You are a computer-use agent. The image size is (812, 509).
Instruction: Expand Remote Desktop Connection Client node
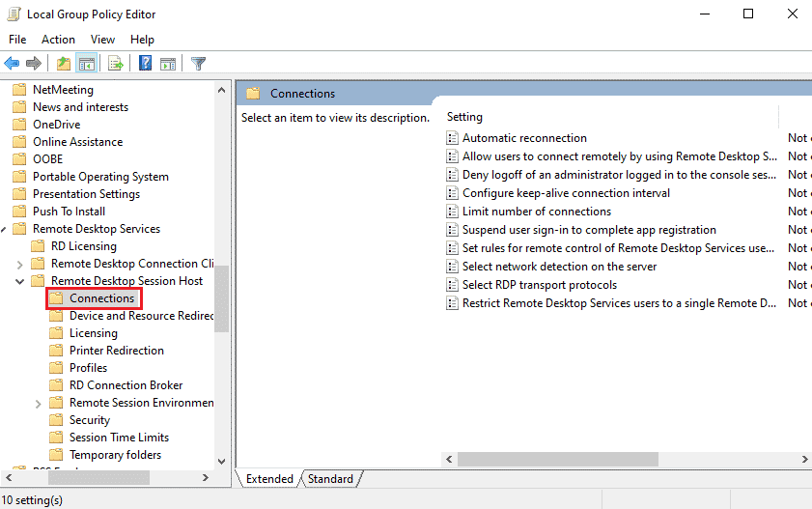19,265
